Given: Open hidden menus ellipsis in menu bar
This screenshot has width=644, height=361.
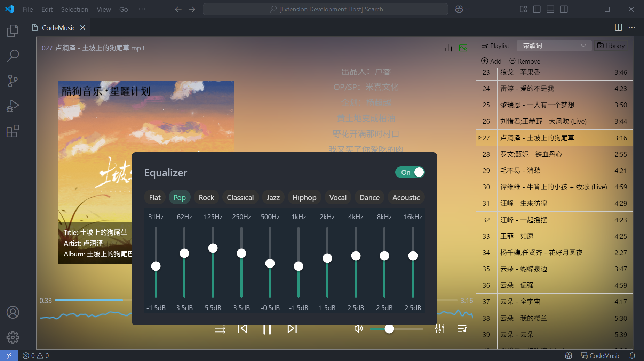Looking at the screenshot, I should pyautogui.click(x=142, y=9).
